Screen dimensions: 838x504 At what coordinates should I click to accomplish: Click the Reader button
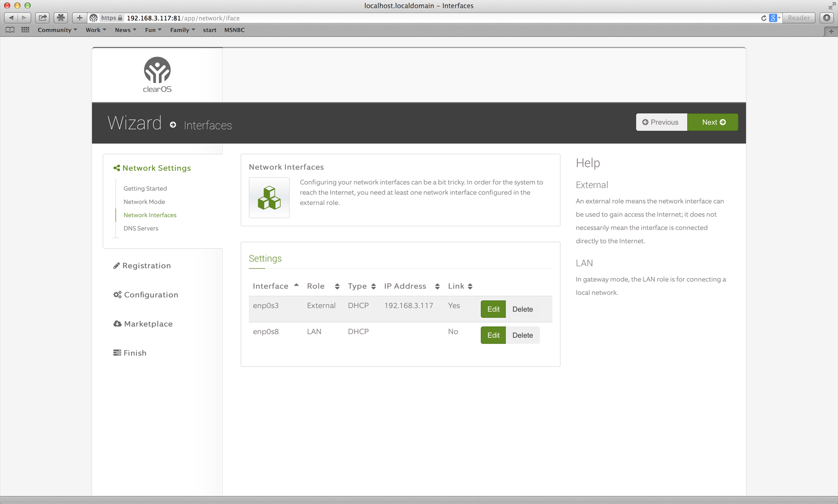pyautogui.click(x=799, y=18)
